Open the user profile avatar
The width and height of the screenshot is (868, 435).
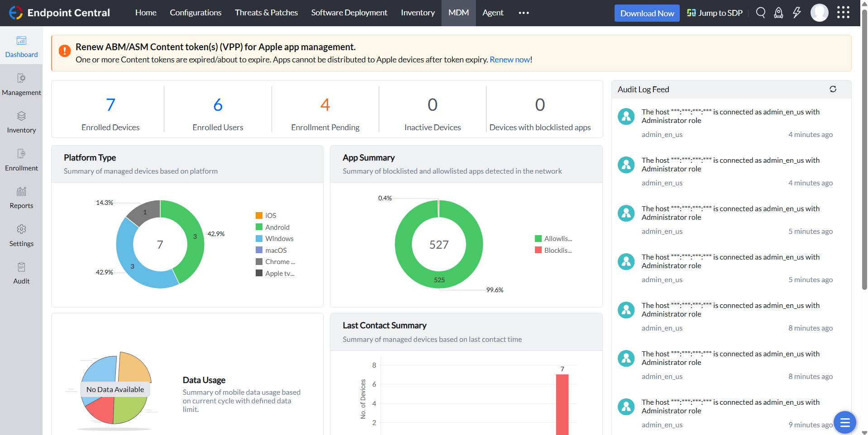[819, 13]
